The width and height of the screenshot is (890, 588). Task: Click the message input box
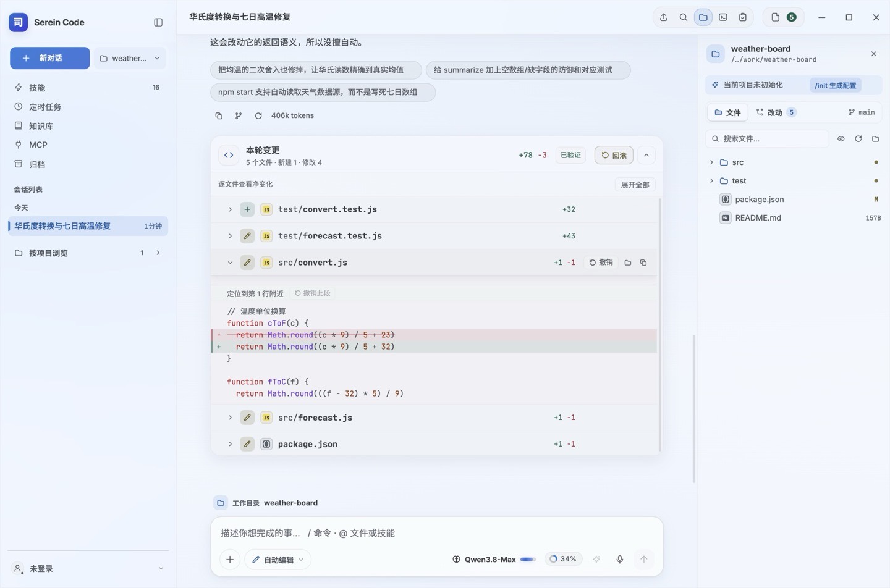pyautogui.click(x=436, y=533)
